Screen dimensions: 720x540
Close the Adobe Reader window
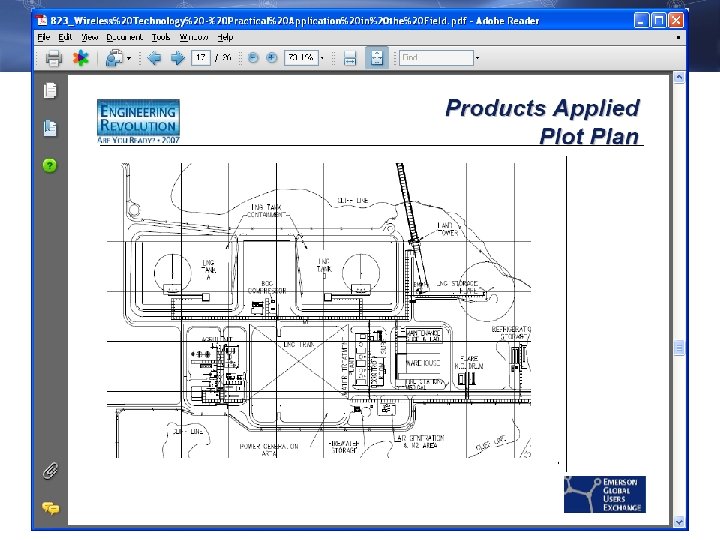coord(676,20)
